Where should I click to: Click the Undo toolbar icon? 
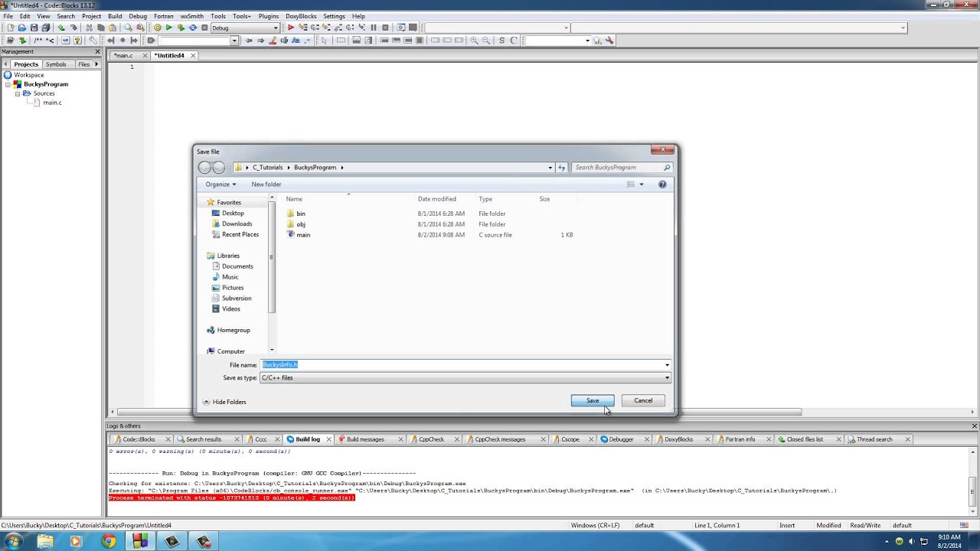click(x=61, y=28)
